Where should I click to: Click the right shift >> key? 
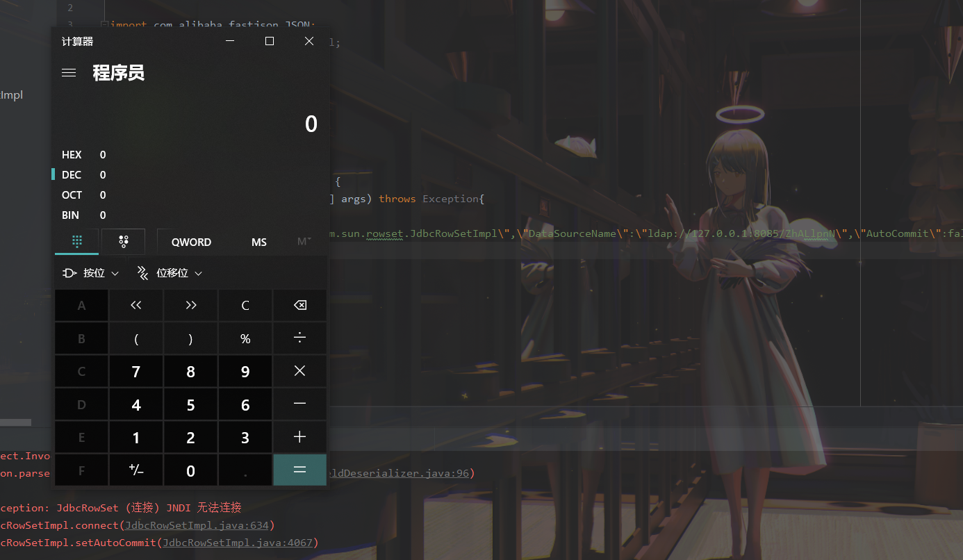(x=191, y=305)
